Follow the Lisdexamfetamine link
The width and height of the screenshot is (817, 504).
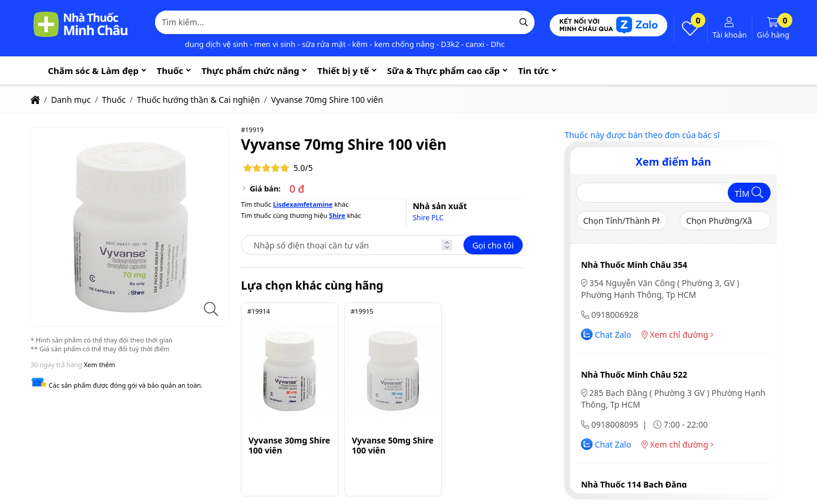(x=302, y=204)
